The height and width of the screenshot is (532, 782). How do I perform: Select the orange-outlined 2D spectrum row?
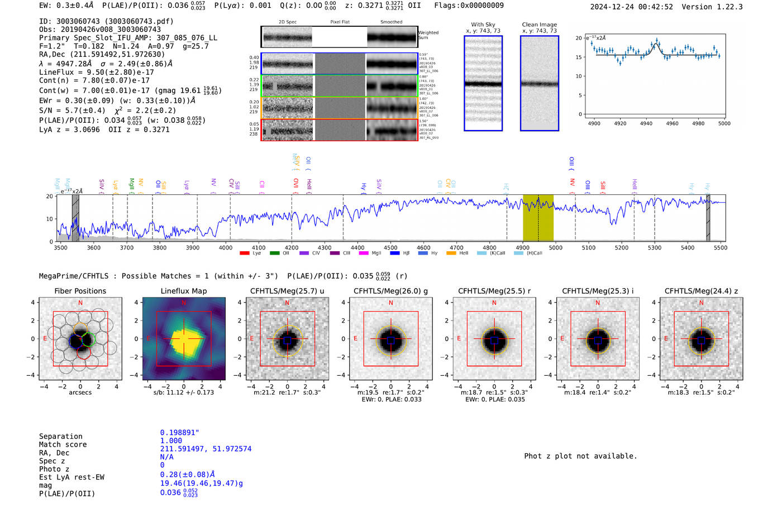coord(340,108)
